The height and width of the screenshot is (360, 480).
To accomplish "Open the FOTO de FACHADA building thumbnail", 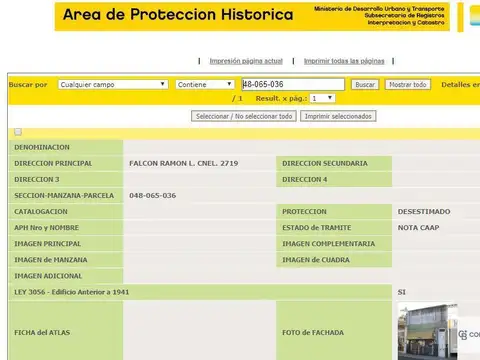I will [x=428, y=331].
